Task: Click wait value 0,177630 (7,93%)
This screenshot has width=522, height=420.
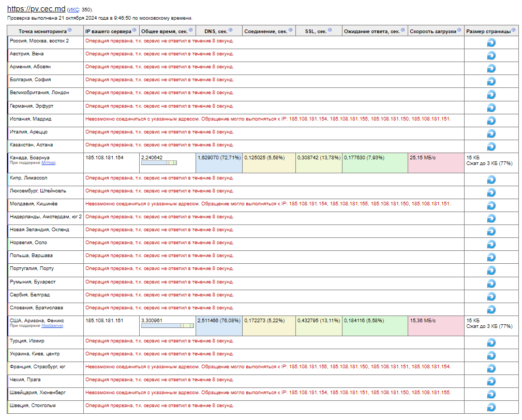Action: (364, 158)
